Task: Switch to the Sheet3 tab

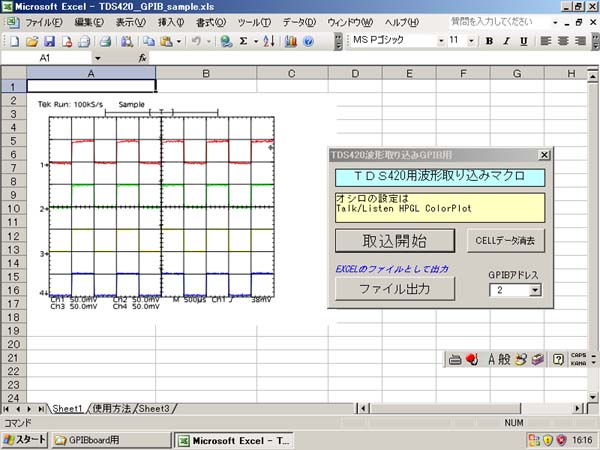Action: pyautogui.click(x=154, y=408)
